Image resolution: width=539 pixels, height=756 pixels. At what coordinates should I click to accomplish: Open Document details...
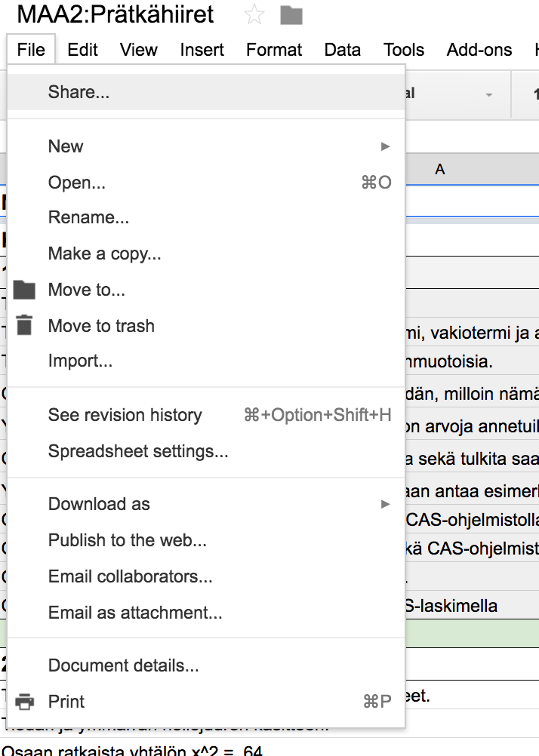(x=123, y=665)
